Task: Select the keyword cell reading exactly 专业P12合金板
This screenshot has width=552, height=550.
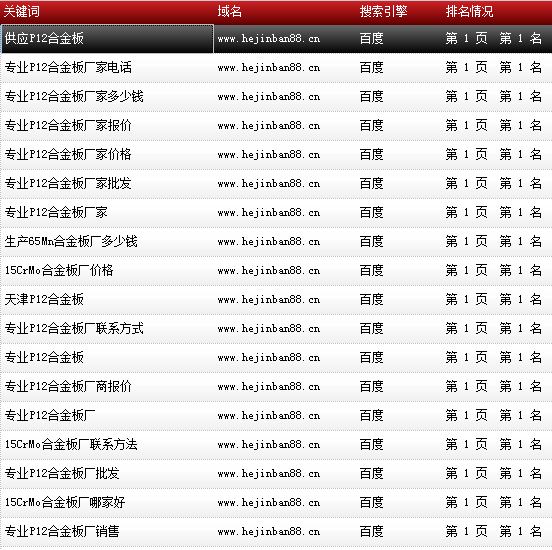Action: (44, 357)
